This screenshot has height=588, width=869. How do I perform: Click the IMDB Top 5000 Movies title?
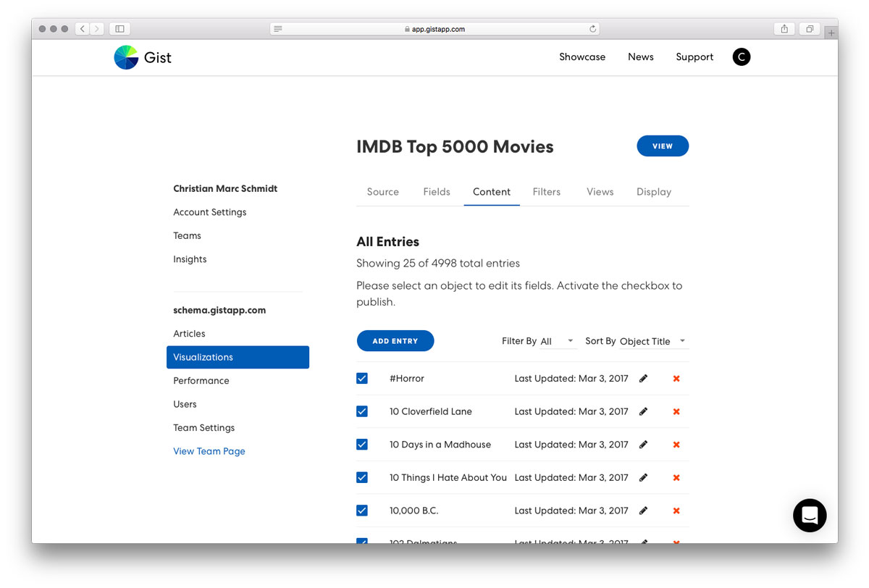(x=455, y=146)
